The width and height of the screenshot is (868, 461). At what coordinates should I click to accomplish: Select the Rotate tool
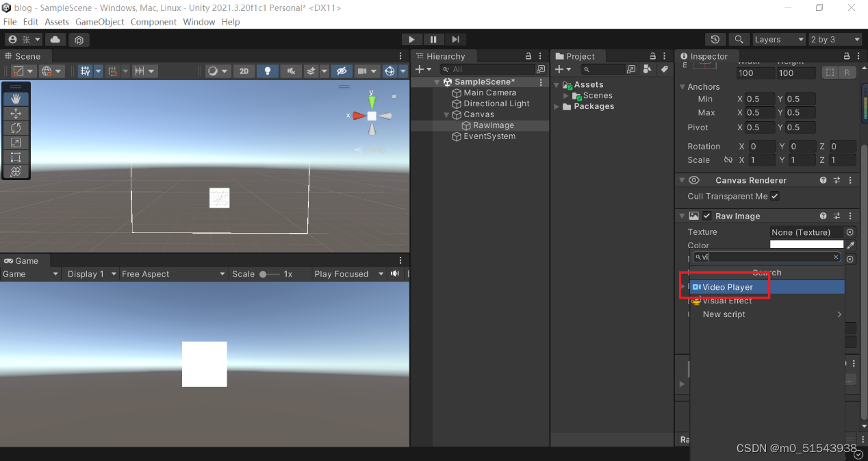[x=16, y=127]
